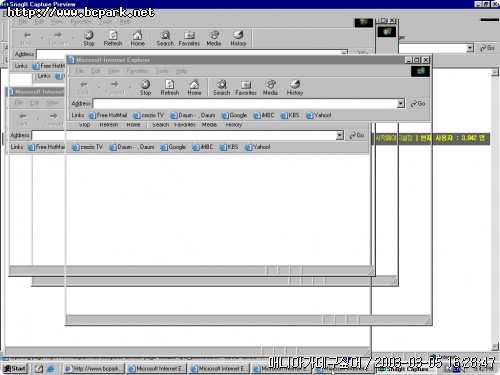Open Help menu in front Internet Explorer window
500x375 pixels.
tap(181, 71)
